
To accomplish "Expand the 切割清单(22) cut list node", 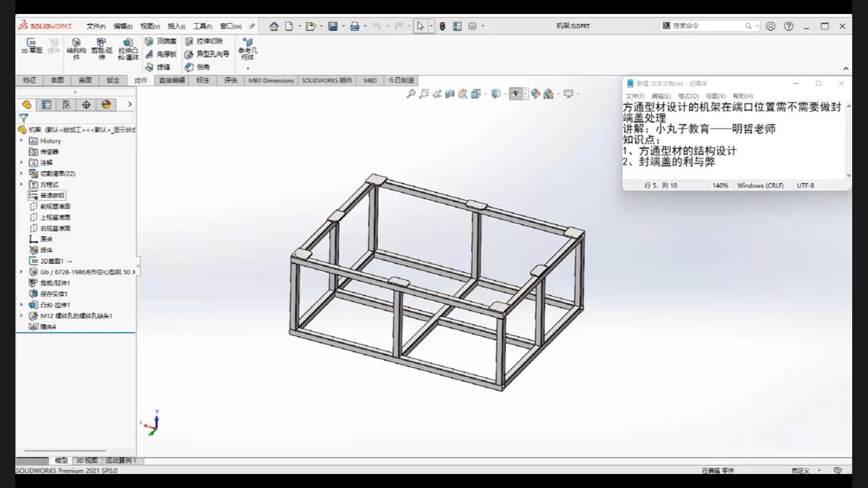I will [21, 173].
